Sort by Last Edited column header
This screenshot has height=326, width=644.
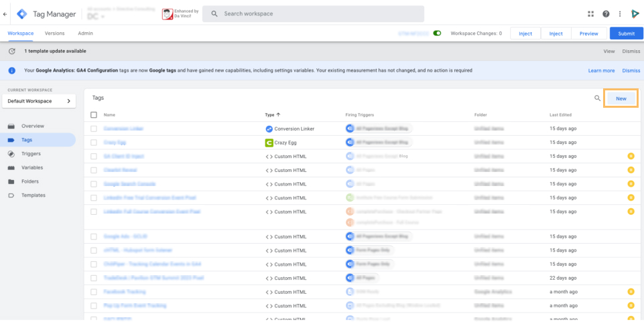pos(560,115)
